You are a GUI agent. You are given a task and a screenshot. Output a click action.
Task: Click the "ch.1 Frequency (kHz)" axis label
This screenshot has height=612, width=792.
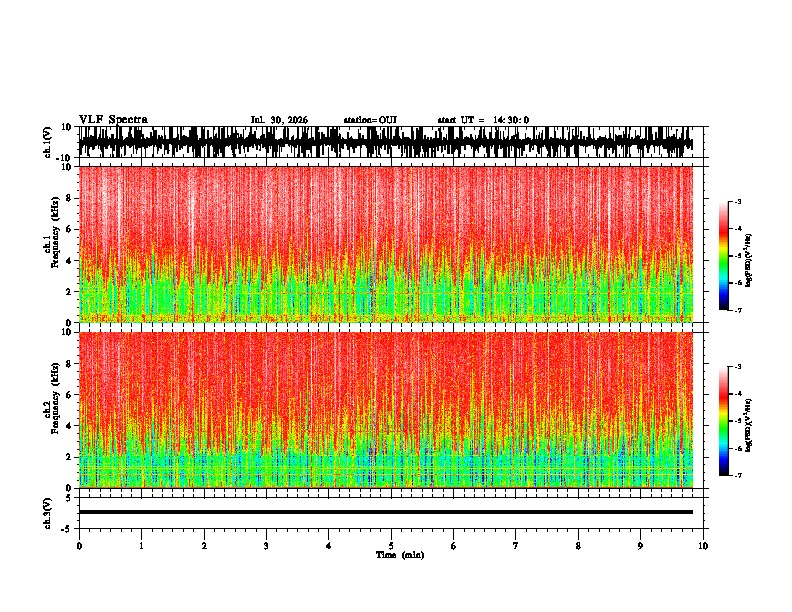pos(52,233)
